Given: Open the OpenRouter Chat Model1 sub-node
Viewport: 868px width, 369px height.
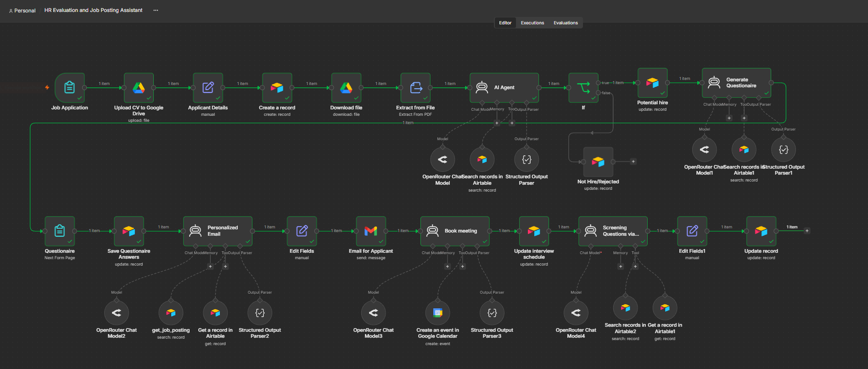Looking at the screenshot, I should coord(704,150).
